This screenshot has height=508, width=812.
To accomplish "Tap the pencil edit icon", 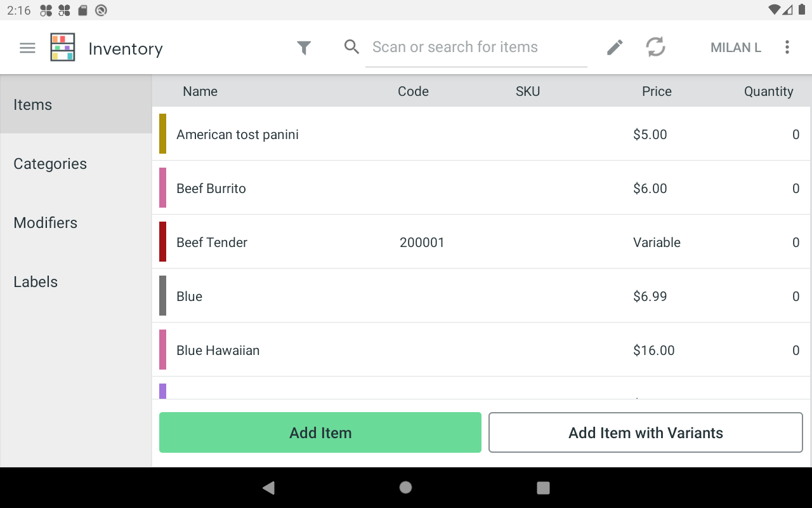I will (615, 48).
